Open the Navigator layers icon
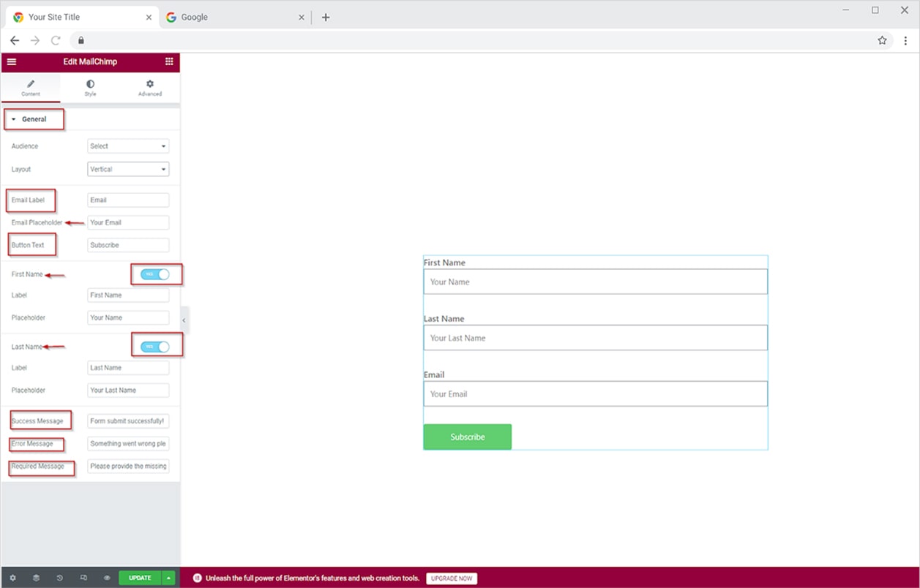Screen dimensions: 920x588 [36, 578]
